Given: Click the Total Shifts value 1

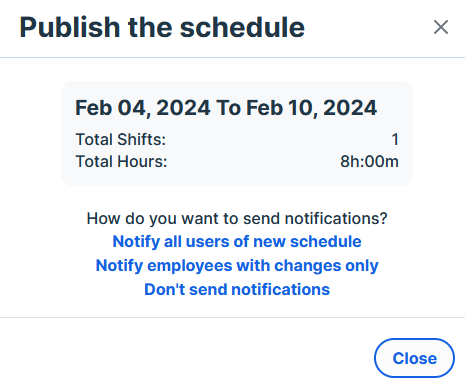Looking at the screenshot, I should (395, 139).
